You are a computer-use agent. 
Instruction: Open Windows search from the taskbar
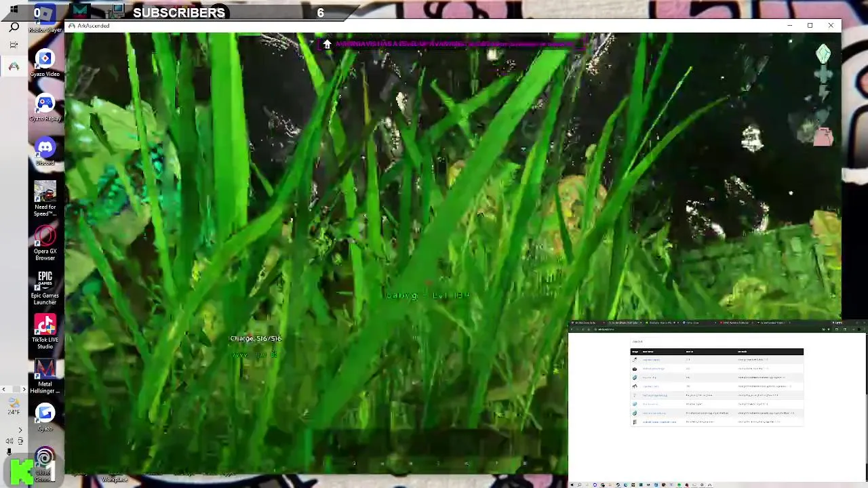pos(14,28)
